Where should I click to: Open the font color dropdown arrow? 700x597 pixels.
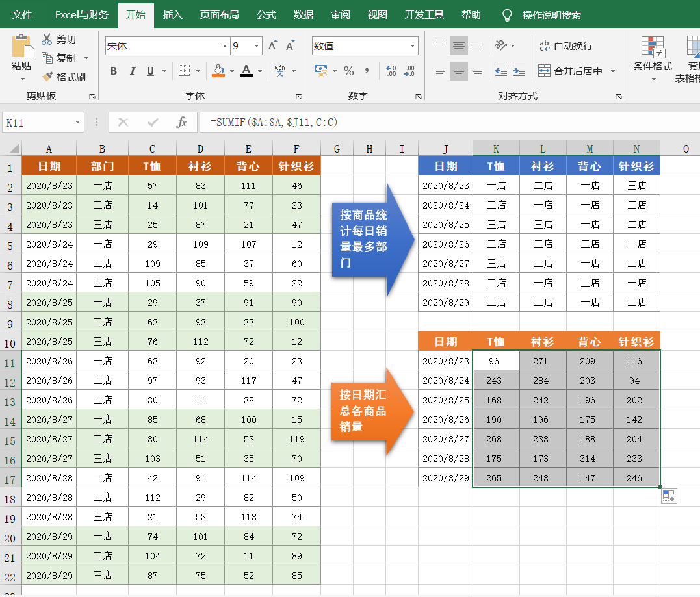pos(260,71)
